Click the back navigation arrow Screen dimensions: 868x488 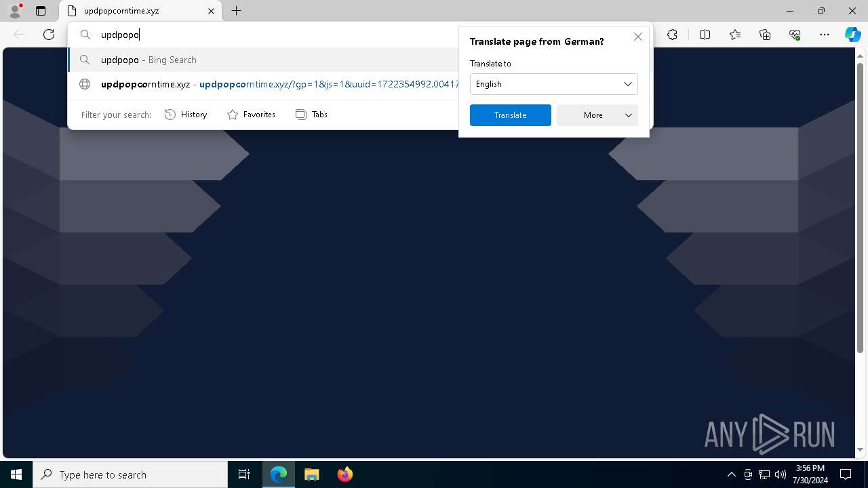click(19, 35)
